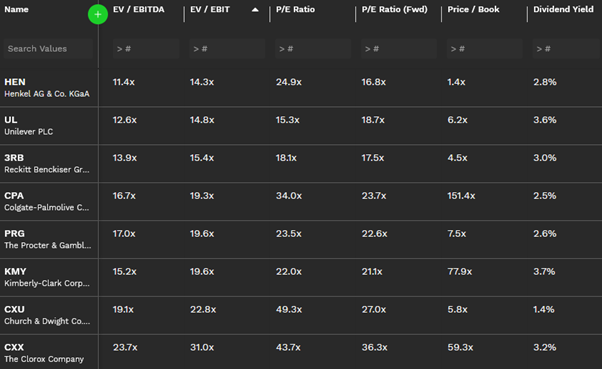Focus the Search Values name field
602x369 pixels.
[48, 49]
